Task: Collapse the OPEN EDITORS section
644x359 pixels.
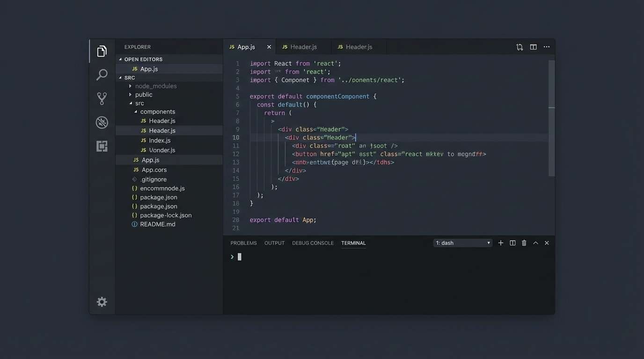Action: point(142,59)
